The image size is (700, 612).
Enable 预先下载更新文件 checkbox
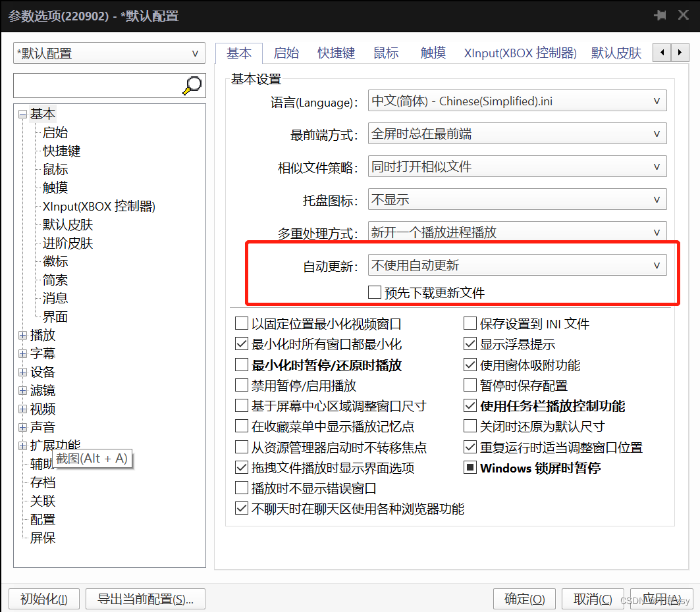[375, 292]
